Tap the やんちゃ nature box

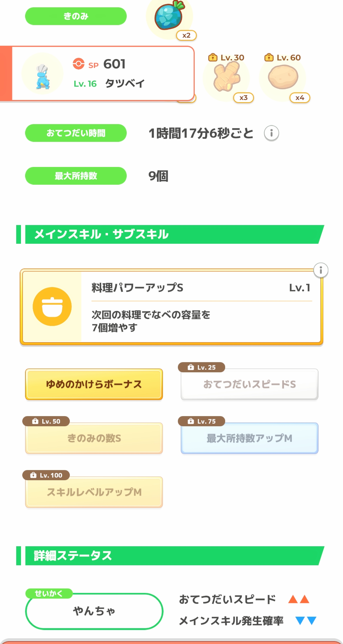(94, 611)
